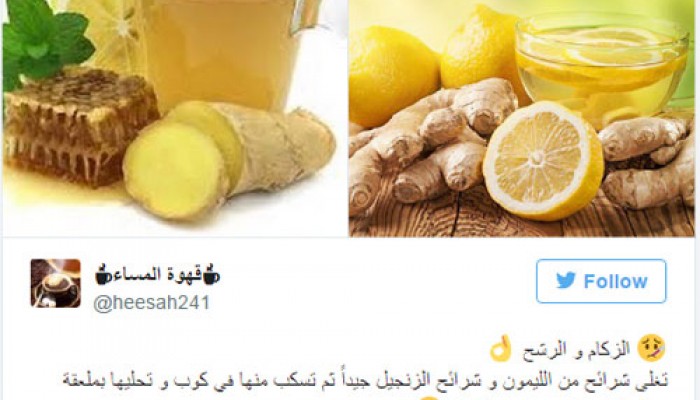Select the tweet heading الزكام و الرشح
The image size is (700, 400).
coord(576,349)
